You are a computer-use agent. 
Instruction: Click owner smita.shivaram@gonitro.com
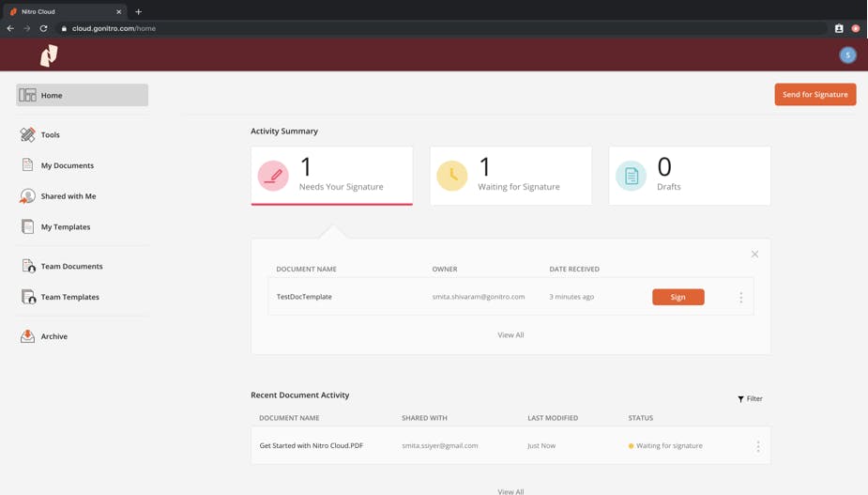point(479,297)
